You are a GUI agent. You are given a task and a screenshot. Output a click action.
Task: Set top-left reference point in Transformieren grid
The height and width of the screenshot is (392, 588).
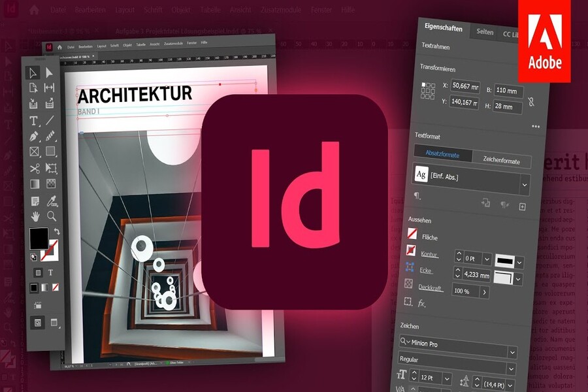click(x=423, y=85)
